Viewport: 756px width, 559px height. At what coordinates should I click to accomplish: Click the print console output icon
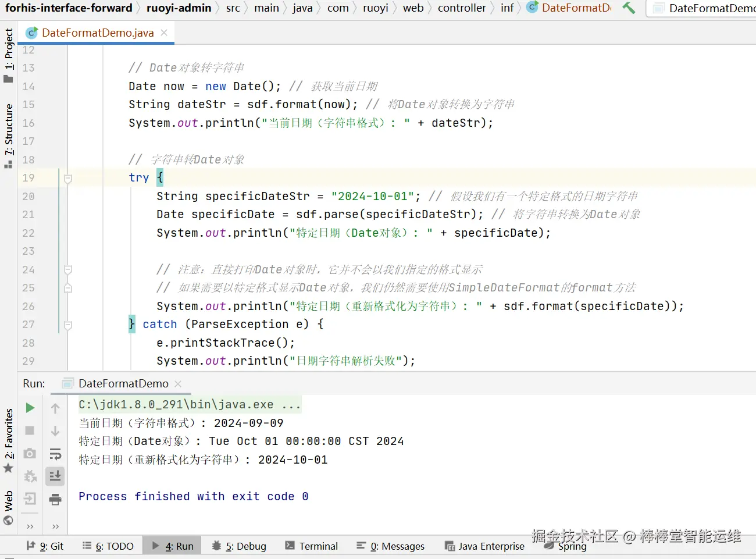55,499
